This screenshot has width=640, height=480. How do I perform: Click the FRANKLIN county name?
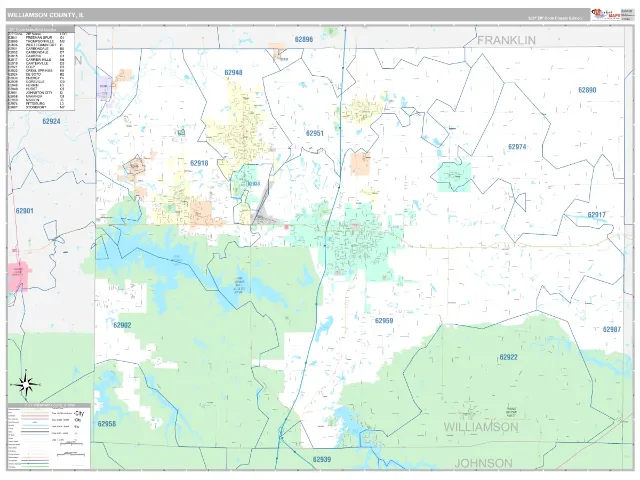pyautogui.click(x=507, y=40)
